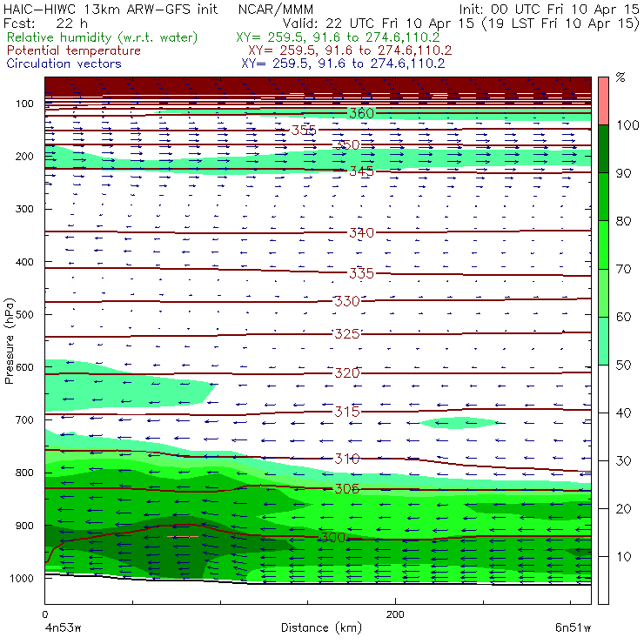Click the 800 hPa pressure tick label
This screenshot has height=644, width=644.
click(x=24, y=473)
